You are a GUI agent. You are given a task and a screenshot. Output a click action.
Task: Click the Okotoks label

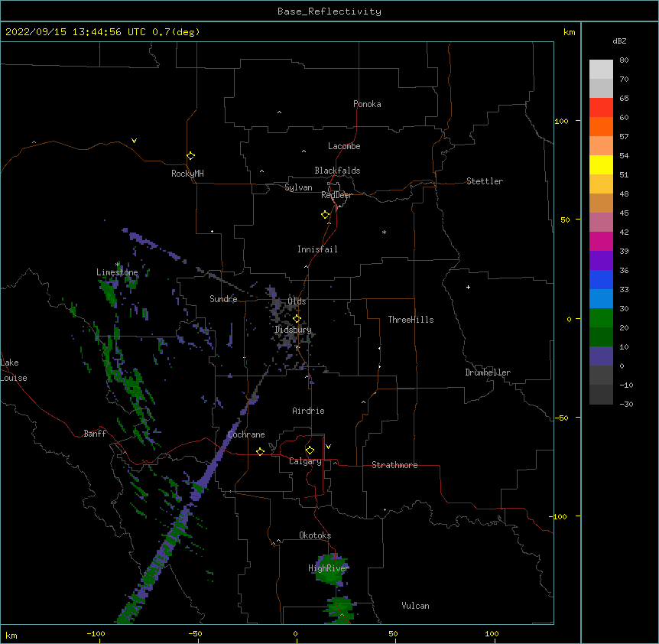point(315,535)
